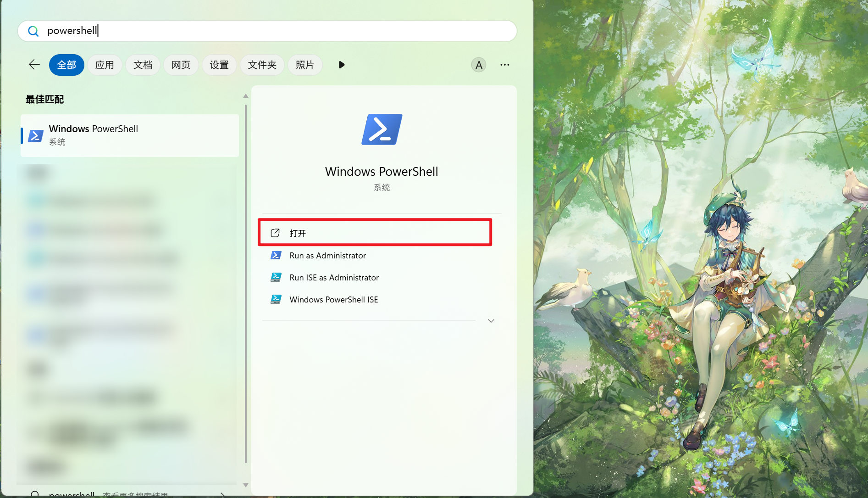The image size is (868, 498).
Task: Open the account avatar A
Action: tap(479, 65)
